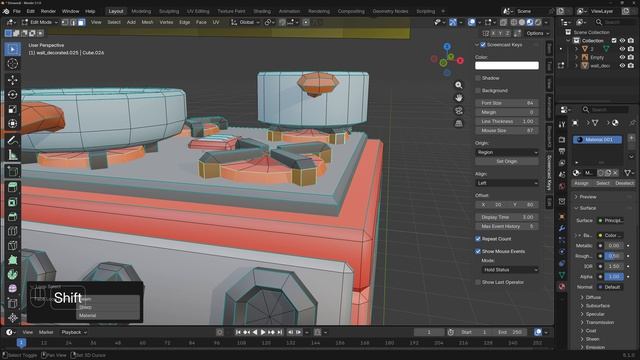
Task: Click the zoom magnifier viewport icon
Action: [x=459, y=85]
